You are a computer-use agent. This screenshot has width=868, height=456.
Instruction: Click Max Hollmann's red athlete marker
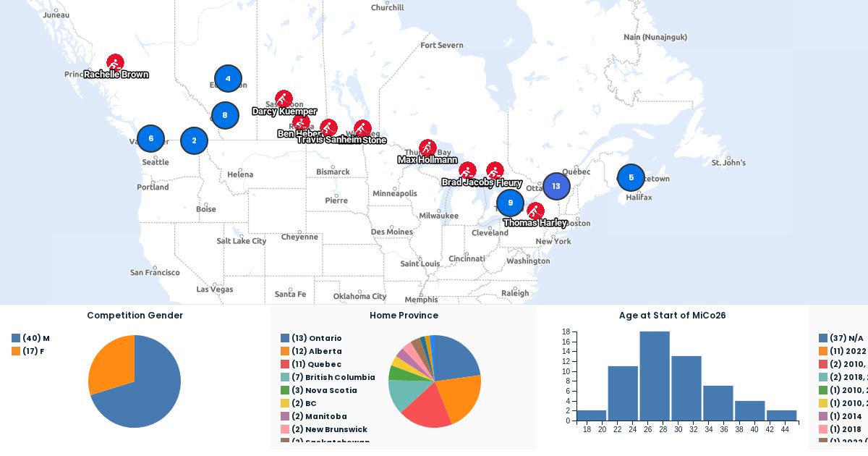point(427,148)
